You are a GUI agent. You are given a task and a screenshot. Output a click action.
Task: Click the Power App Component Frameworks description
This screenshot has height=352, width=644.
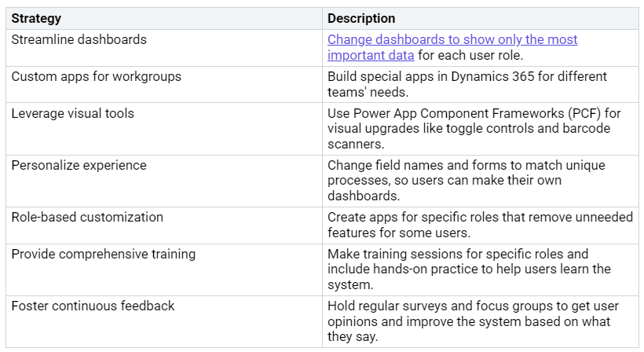[x=474, y=129]
